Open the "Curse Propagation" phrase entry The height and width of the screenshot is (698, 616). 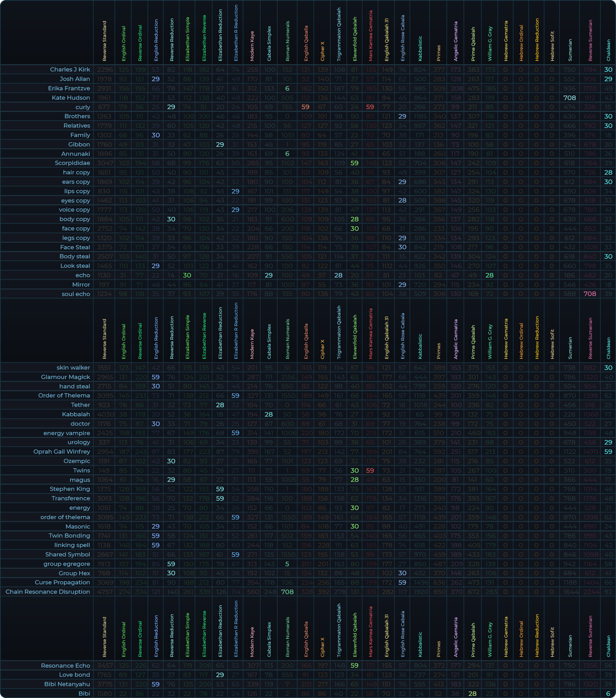[62, 583]
